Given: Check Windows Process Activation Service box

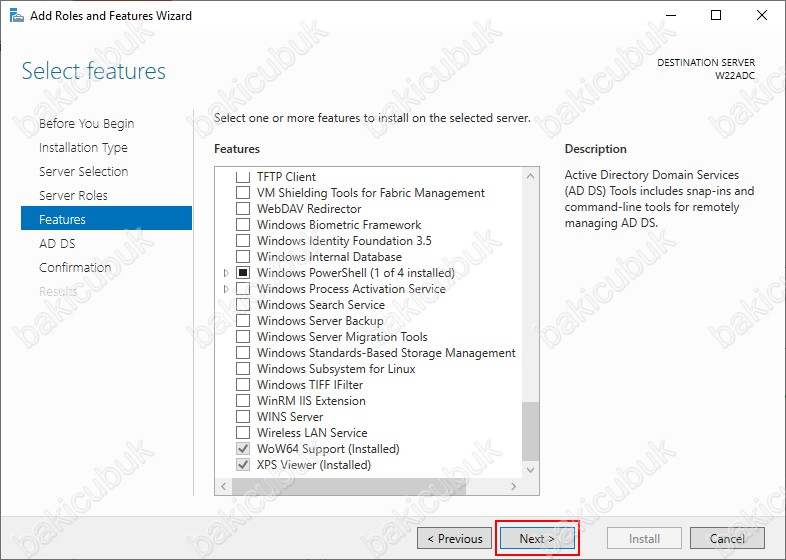Looking at the screenshot, I should 243,289.
